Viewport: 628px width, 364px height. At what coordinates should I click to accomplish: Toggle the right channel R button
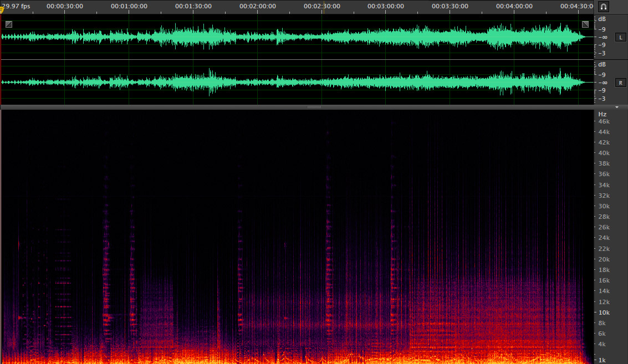pyautogui.click(x=621, y=83)
